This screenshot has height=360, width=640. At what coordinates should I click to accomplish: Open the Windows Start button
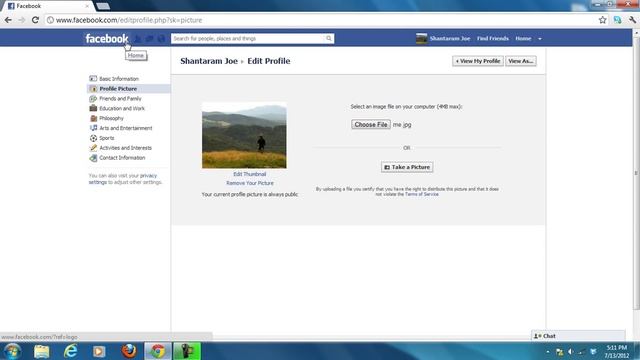[x=12, y=351]
